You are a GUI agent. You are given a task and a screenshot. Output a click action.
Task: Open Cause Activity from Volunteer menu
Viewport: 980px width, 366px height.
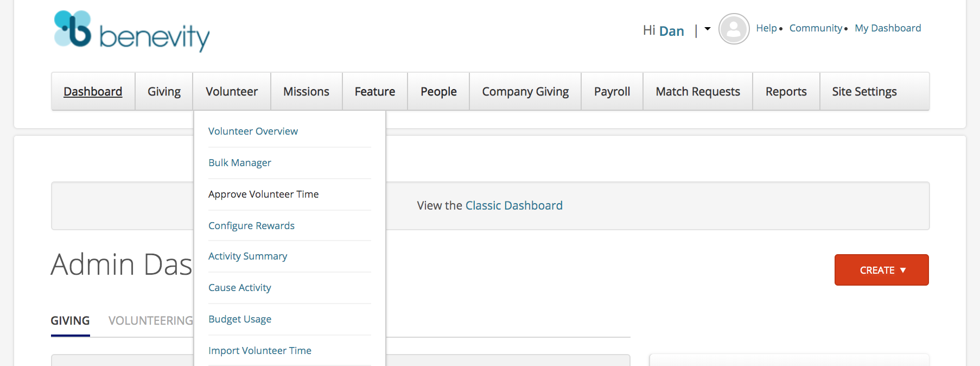[x=240, y=288]
